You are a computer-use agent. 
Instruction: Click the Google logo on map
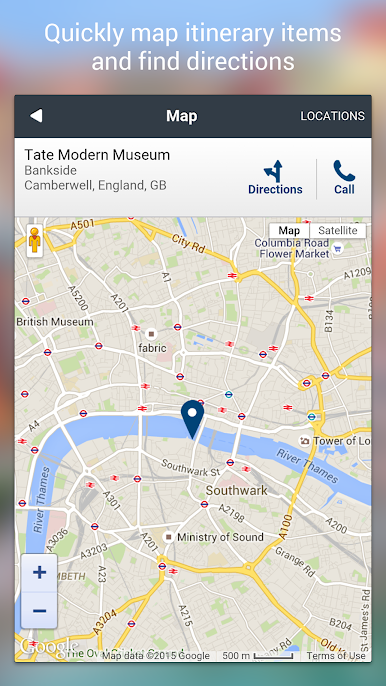(x=47, y=647)
